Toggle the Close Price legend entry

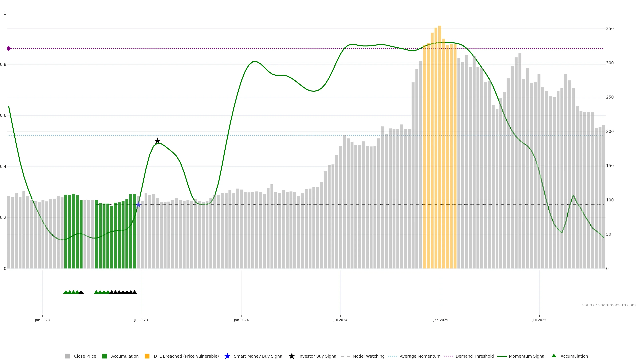[x=85, y=356]
